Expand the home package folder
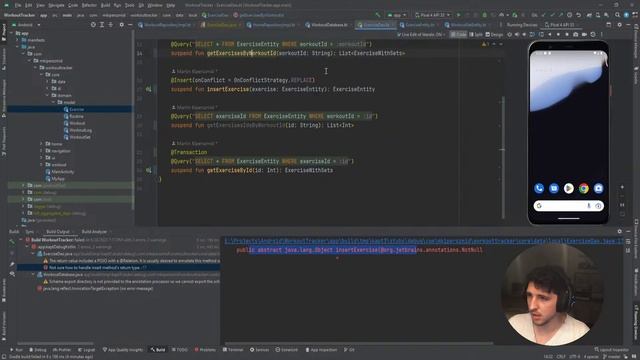 click(41, 144)
